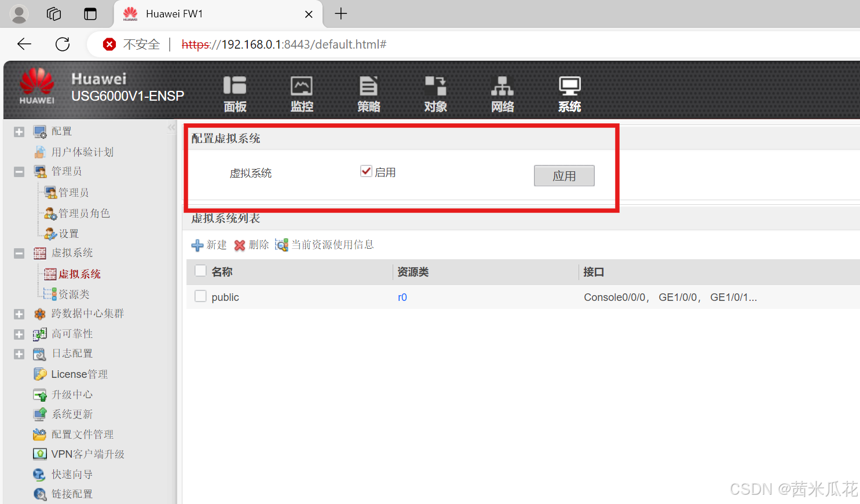Open the 策略 policy icon
The height and width of the screenshot is (504, 860).
point(368,86)
